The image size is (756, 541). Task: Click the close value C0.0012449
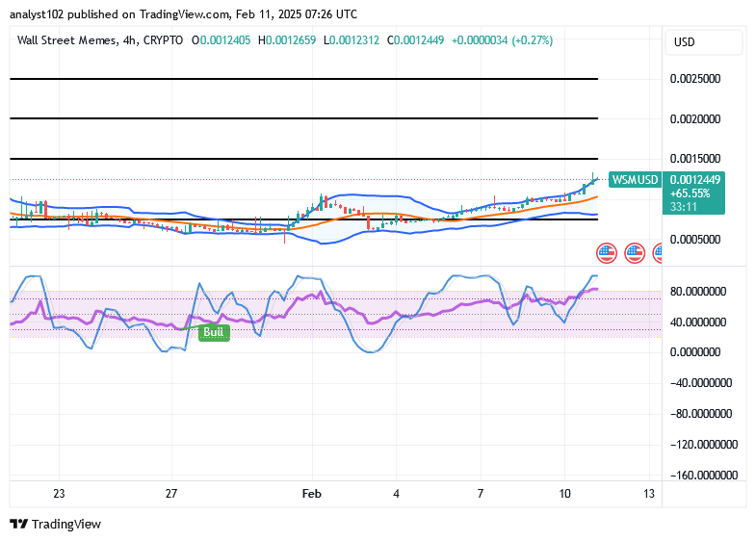click(416, 40)
